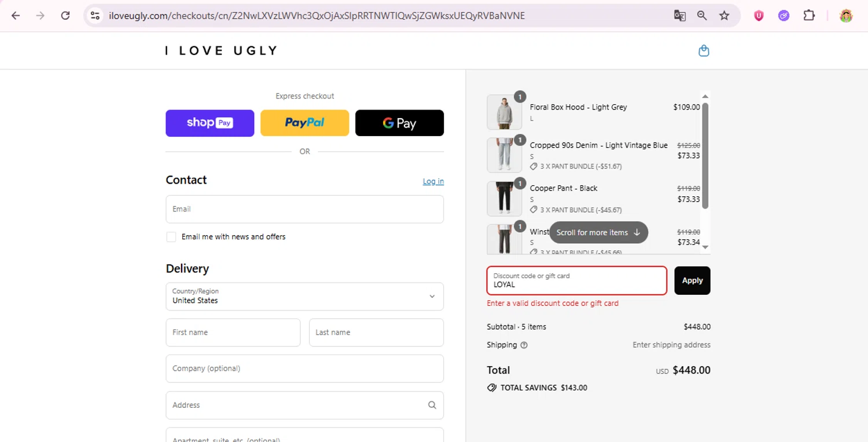Click the item list scrollbar thumb
The width and height of the screenshot is (868, 442).
pos(705,155)
